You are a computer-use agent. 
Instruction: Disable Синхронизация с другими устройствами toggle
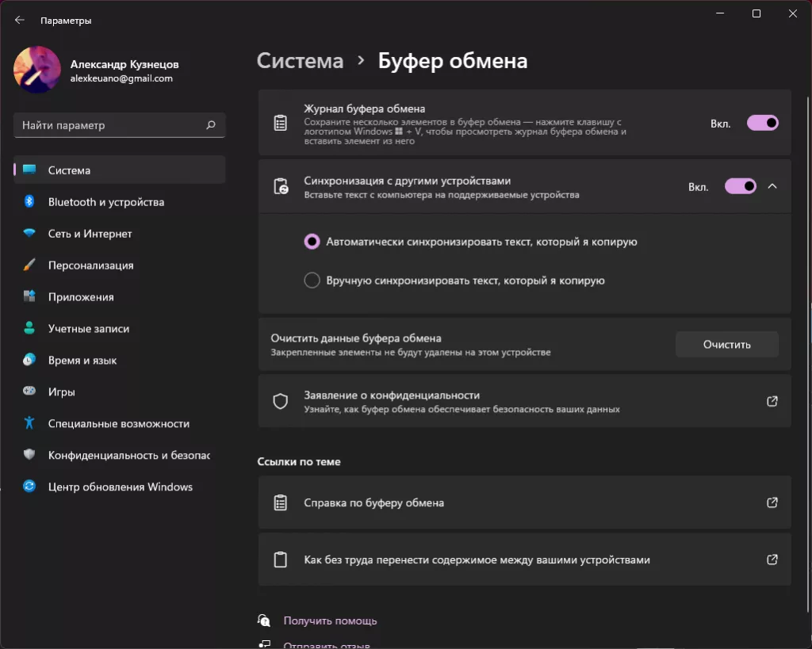coord(740,186)
